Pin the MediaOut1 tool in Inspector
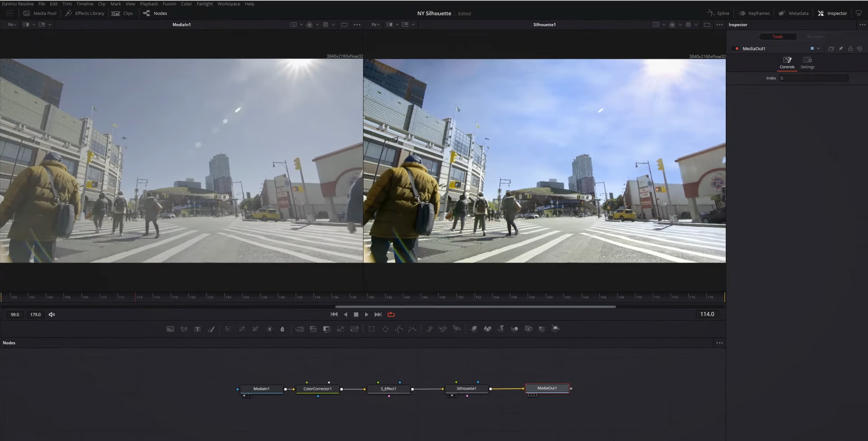This screenshot has width=868, height=441. tap(841, 48)
